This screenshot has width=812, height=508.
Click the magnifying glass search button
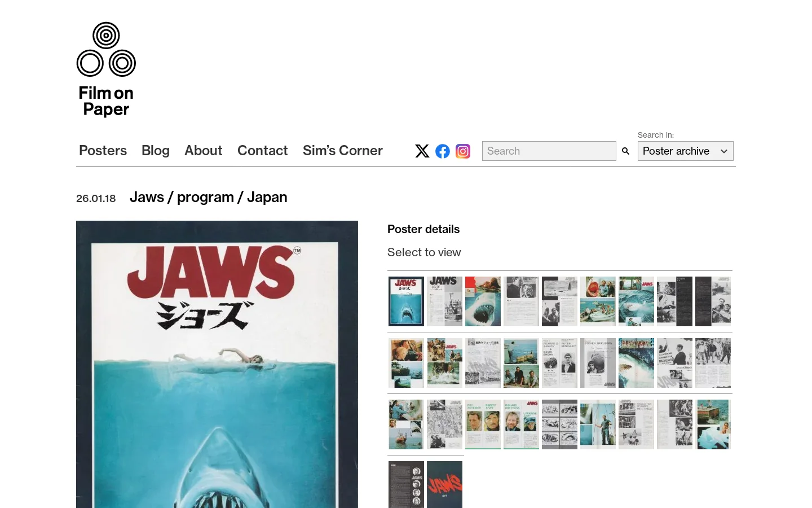click(x=625, y=151)
